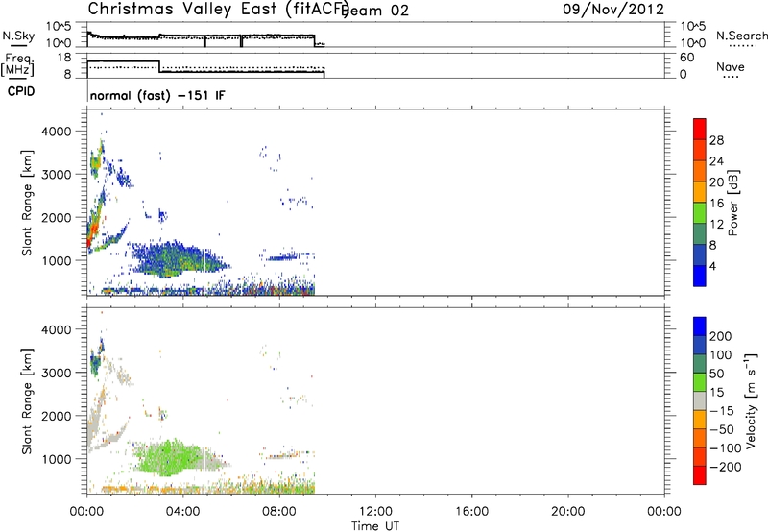Click the "1000" tick in the velocity panel
This screenshot has width=768, height=532.
tap(57, 459)
